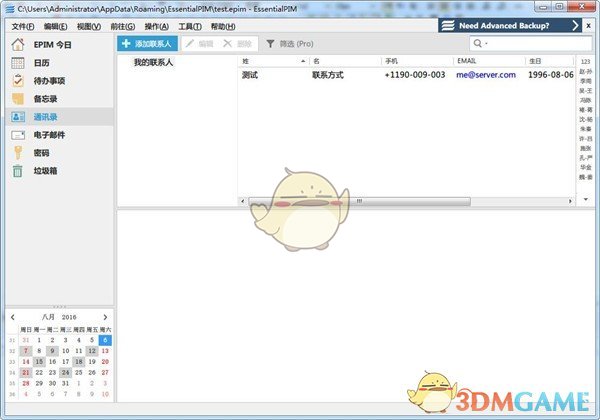Image resolution: width=600 pixels, height=420 pixels.
Task: Open the me@server.com email link
Action: 486,75
